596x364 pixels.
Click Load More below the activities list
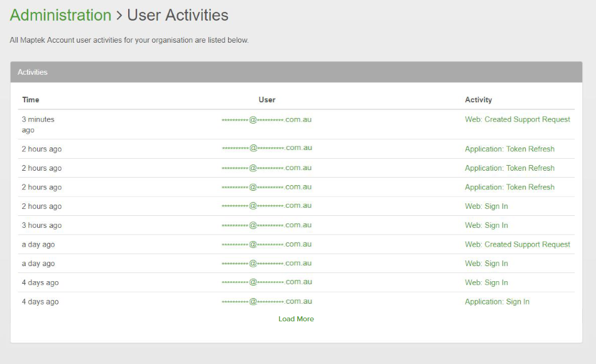click(x=296, y=319)
